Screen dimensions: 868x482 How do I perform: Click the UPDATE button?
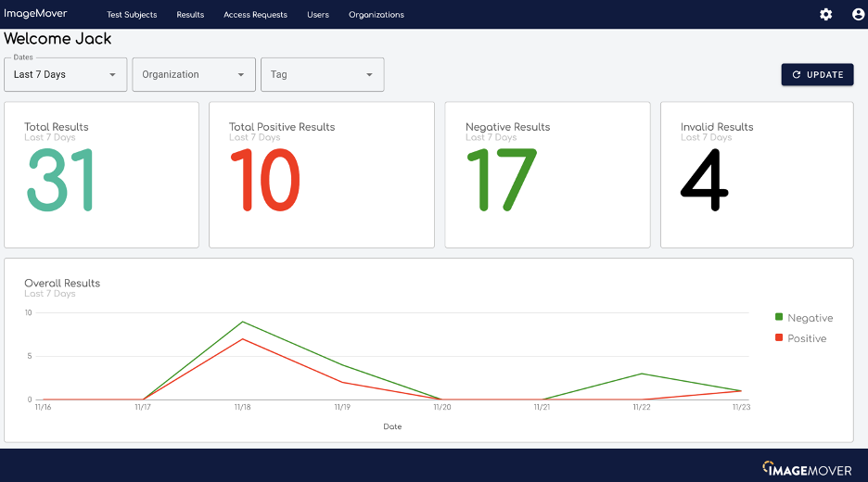(817, 75)
